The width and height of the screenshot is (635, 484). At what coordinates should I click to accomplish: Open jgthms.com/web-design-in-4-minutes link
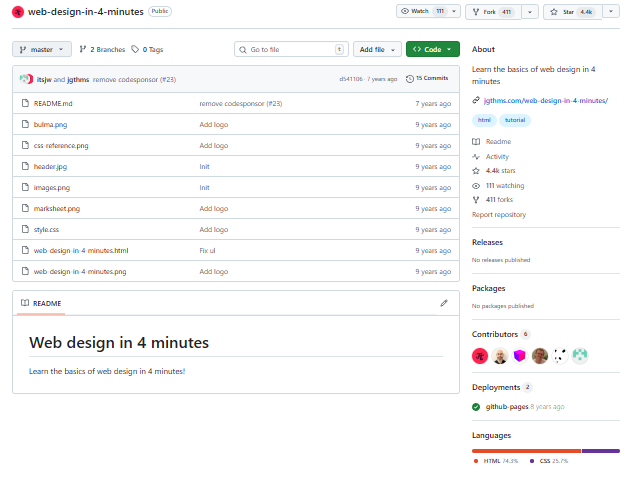(x=546, y=100)
